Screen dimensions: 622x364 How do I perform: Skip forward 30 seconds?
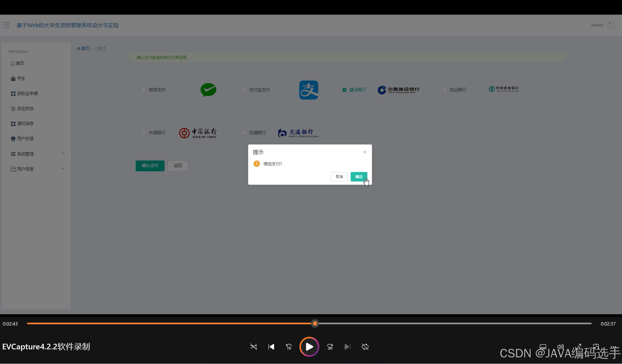coord(330,347)
